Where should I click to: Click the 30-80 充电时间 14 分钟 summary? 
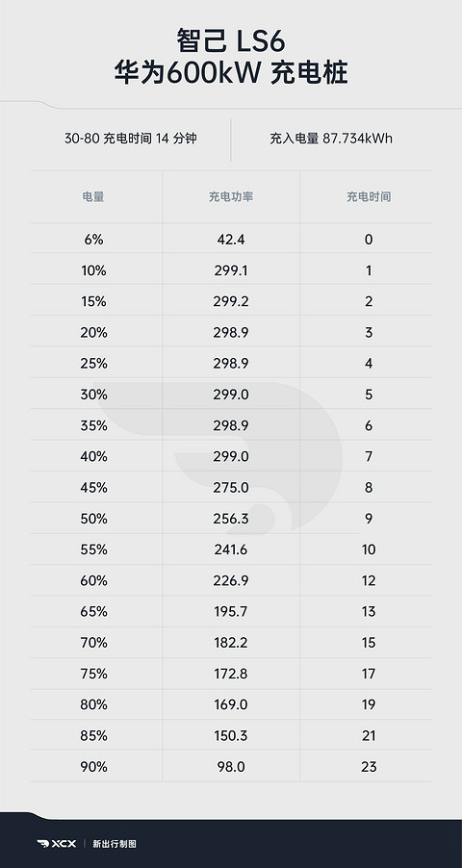(x=131, y=139)
